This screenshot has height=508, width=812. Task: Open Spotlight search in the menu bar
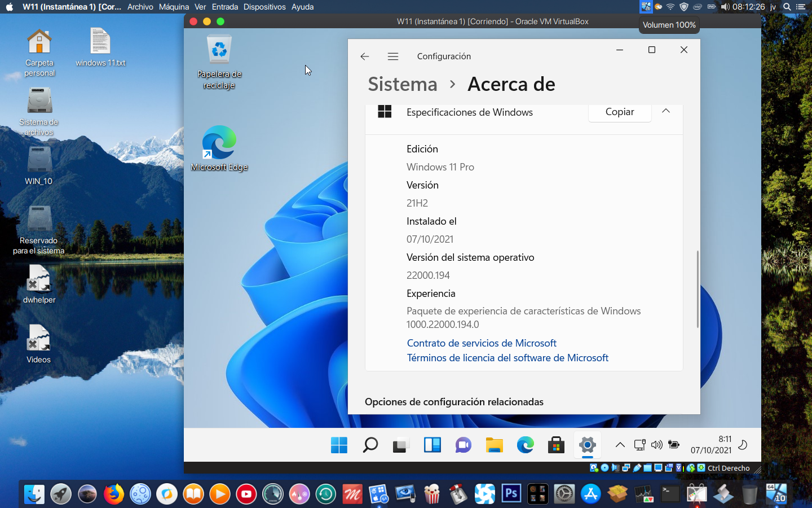click(787, 7)
